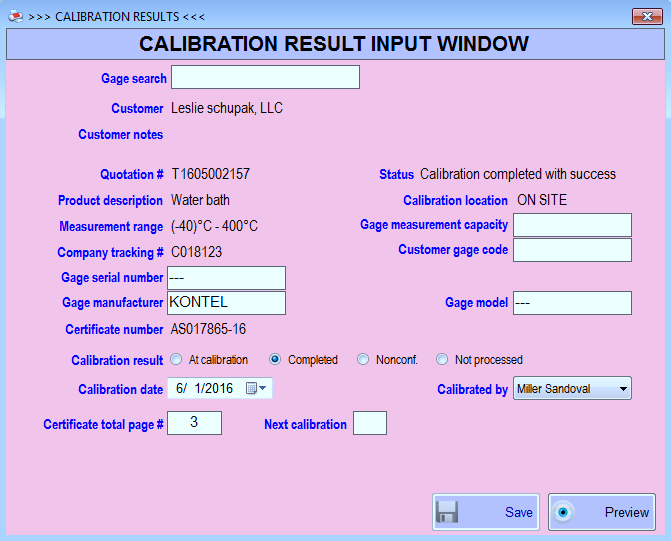Click the Gage measurement capacity field

tap(572, 225)
